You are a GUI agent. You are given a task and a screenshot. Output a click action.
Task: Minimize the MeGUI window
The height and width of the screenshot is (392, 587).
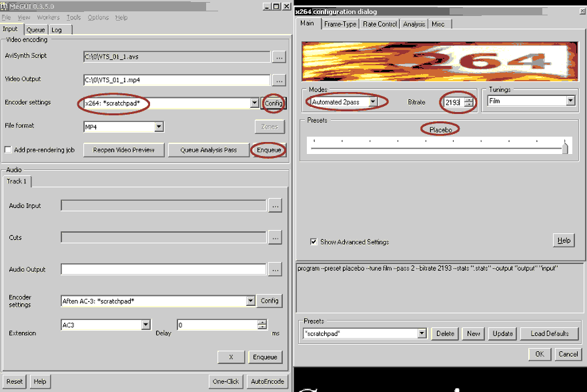tap(267, 7)
